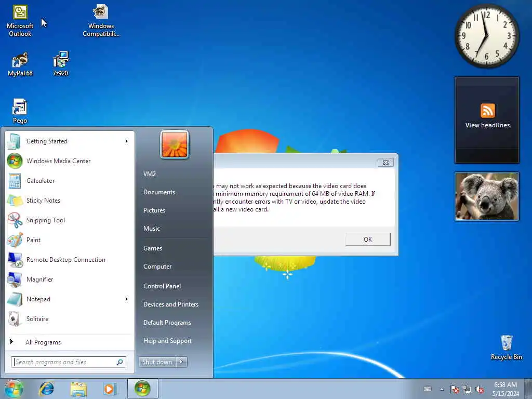Click the Sticky Notes label text
Viewport: 532px width, 399px height.
[x=44, y=200]
